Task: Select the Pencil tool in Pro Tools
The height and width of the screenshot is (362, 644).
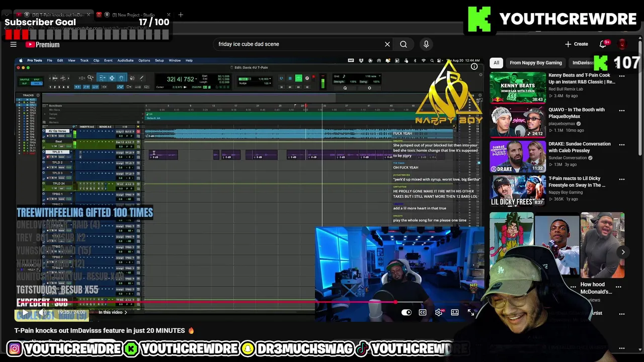Action: [141, 78]
